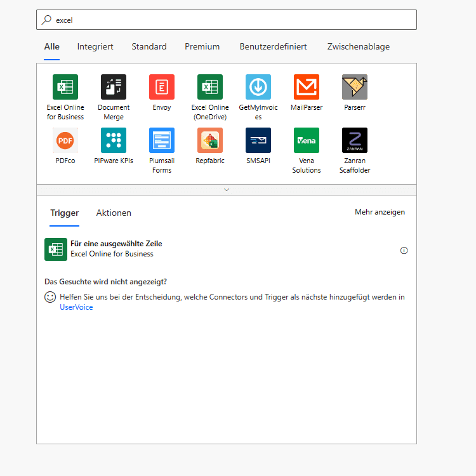Click into the search field containing 'excel'
Screen dimensions: 476x476
pos(227,20)
